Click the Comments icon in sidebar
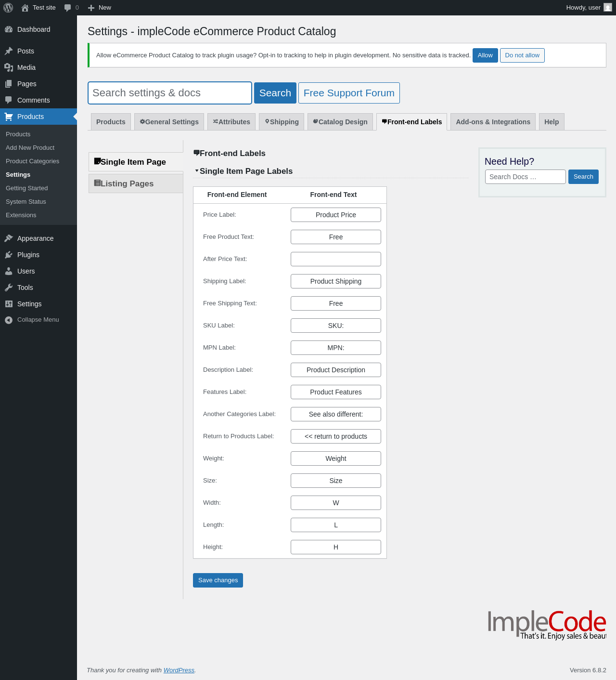 coord(9,100)
